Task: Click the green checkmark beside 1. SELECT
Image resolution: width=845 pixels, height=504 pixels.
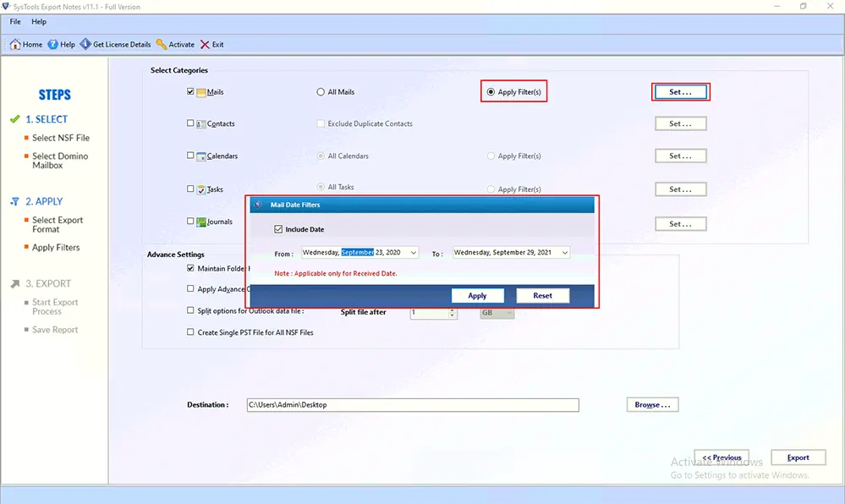Action: point(15,119)
